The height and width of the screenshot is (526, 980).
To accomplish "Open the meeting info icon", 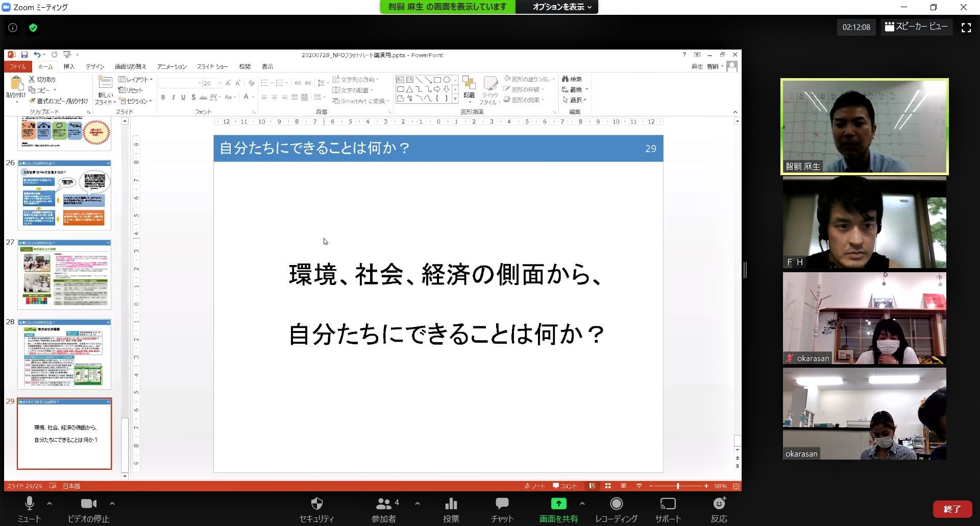I will pos(13,28).
